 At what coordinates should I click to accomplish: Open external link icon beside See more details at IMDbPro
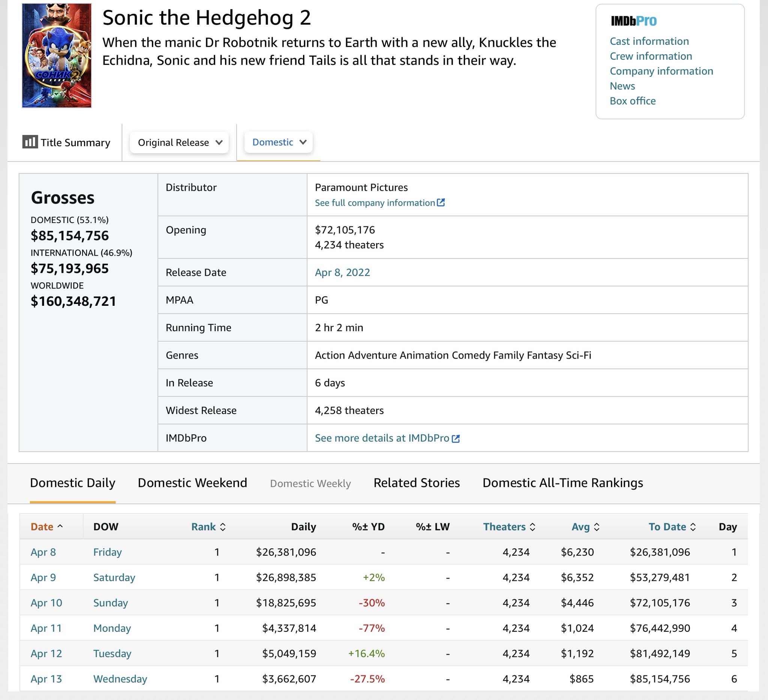[x=456, y=438]
